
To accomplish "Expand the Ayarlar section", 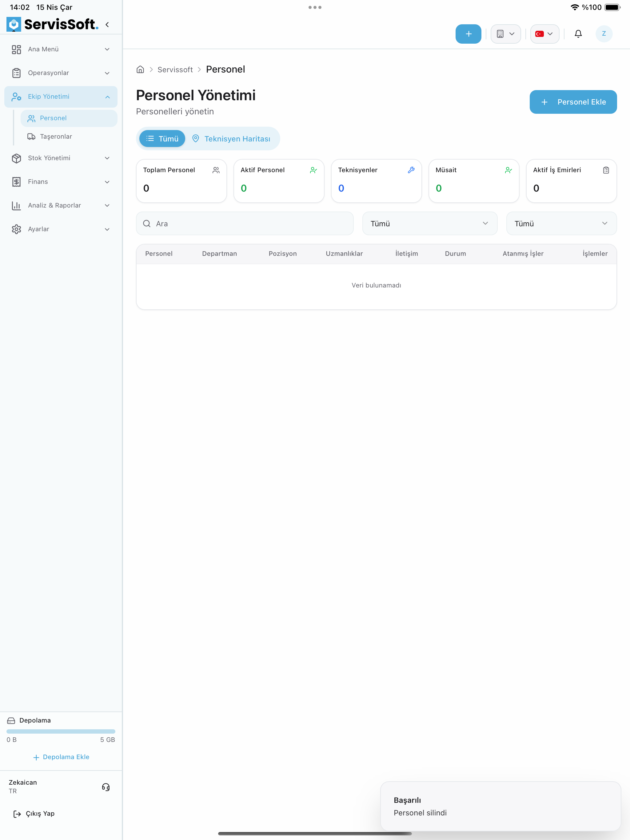I will [x=61, y=229].
